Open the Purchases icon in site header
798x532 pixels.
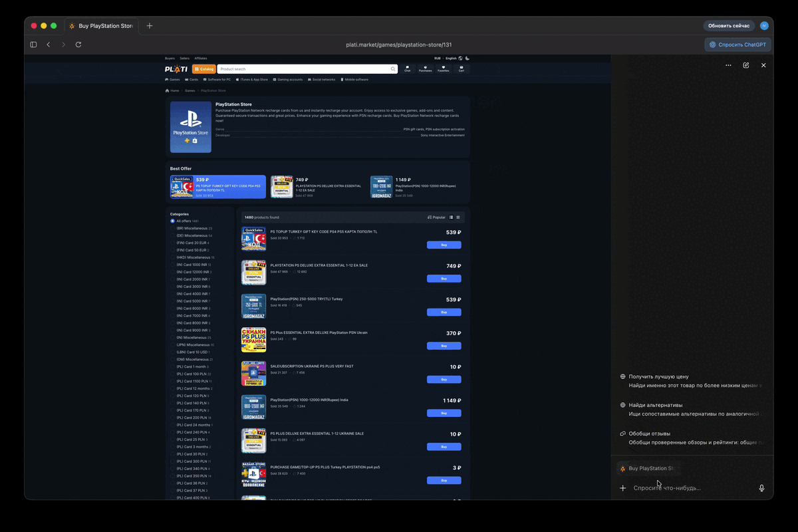tap(426, 68)
